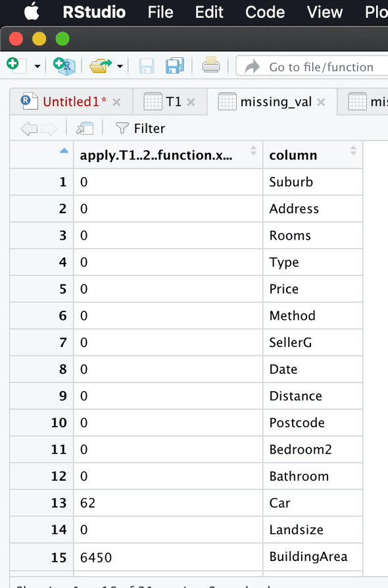Image resolution: width=388 pixels, height=588 pixels.
Task: Open the Apple menu
Action: point(32,11)
